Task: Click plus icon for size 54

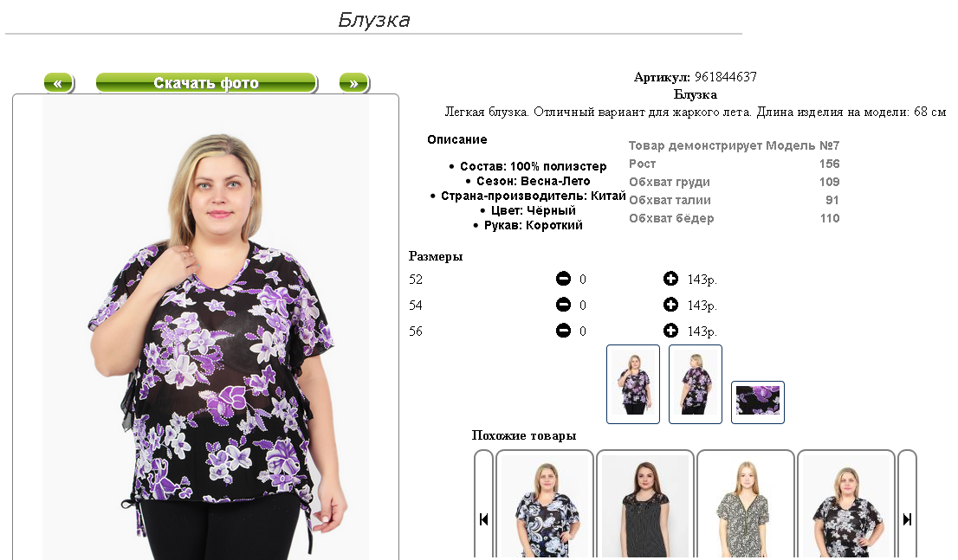Action: click(670, 305)
